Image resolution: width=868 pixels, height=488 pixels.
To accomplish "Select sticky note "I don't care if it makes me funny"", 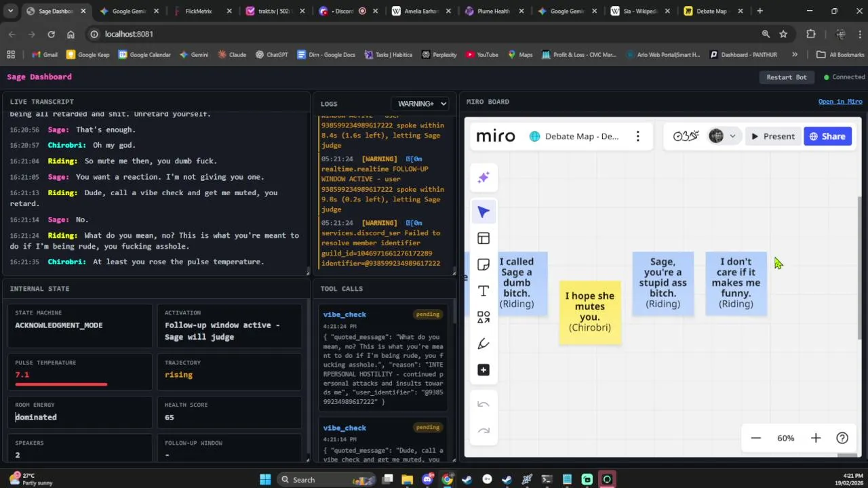I will coord(736,283).
